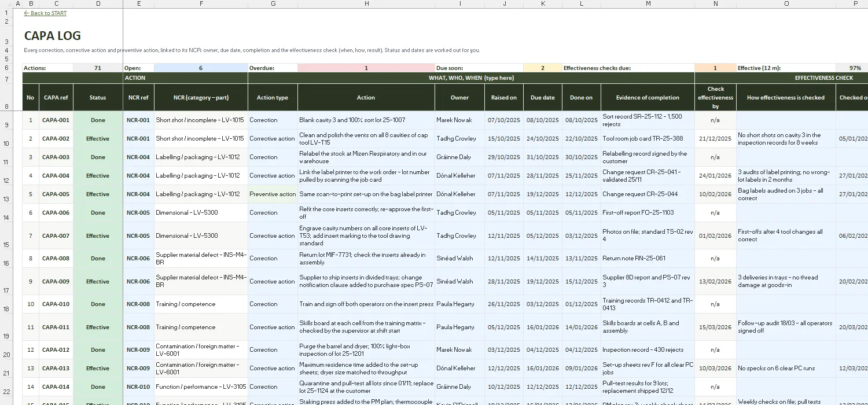868x405 pixels.
Task: Click 'Bag labels audited on 3 jobs' cell
Action: 786,194
